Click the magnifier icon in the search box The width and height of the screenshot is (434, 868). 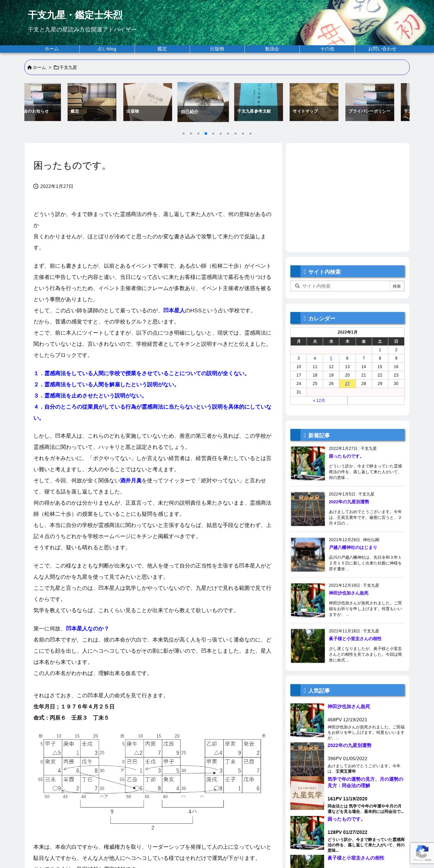click(x=297, y=286)
